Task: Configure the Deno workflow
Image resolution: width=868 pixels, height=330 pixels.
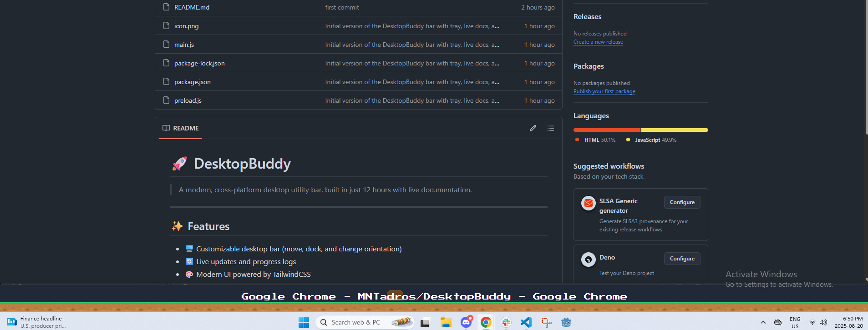Action: point(682,259)
